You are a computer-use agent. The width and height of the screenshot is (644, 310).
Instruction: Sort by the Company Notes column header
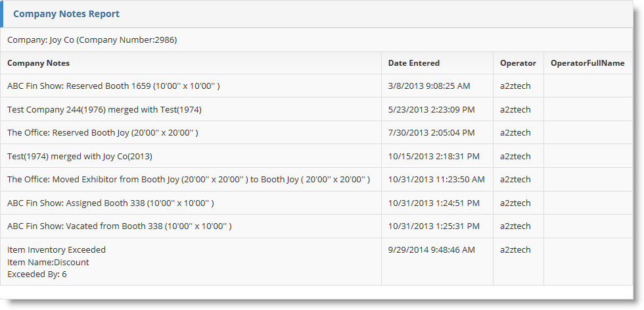pos(39,63)
